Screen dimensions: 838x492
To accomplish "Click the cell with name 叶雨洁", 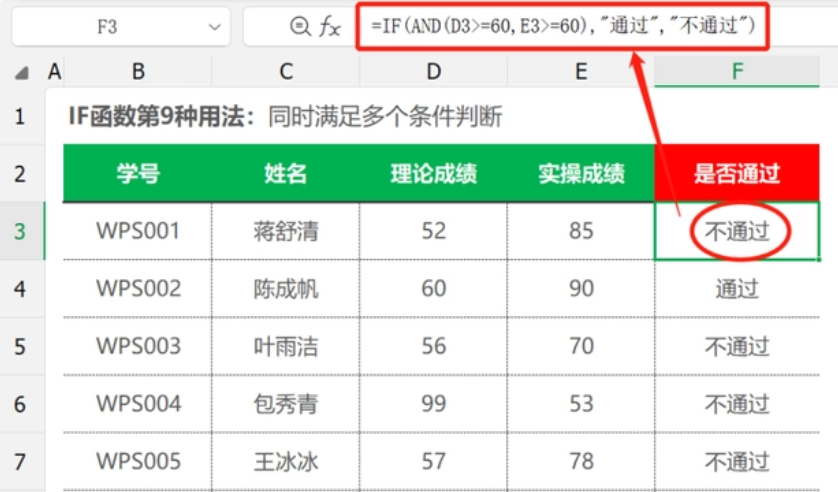I will click(x=286, y=347).
